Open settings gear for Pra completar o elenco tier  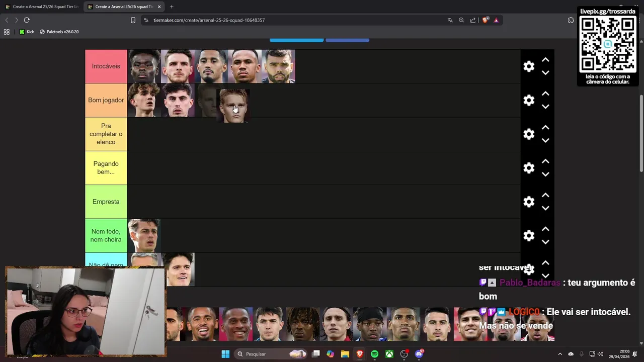click(x=529, y=134)
